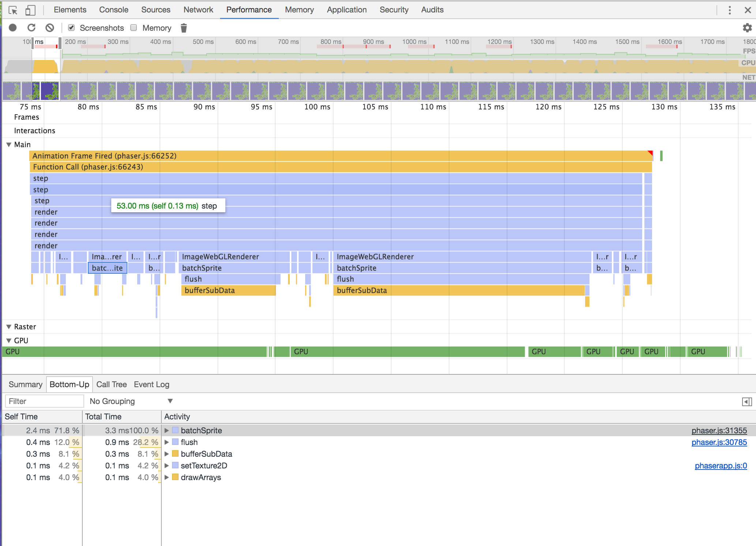The height and width of the screenshot is (546, 756).
Task: Open capture settings gear icon
Action: click(747, 28)
